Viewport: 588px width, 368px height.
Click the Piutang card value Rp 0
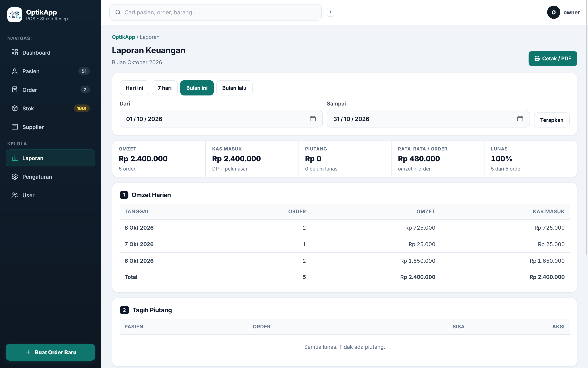tap(313, 159)
